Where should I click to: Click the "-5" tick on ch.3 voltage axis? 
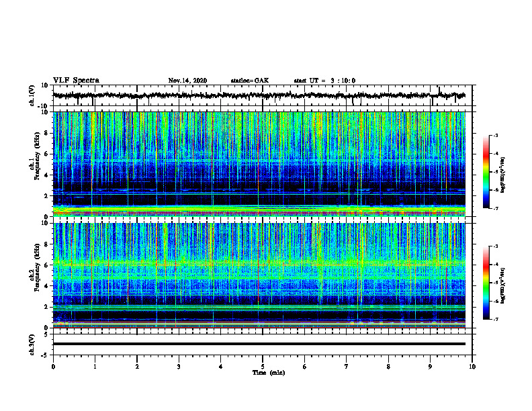46,355
